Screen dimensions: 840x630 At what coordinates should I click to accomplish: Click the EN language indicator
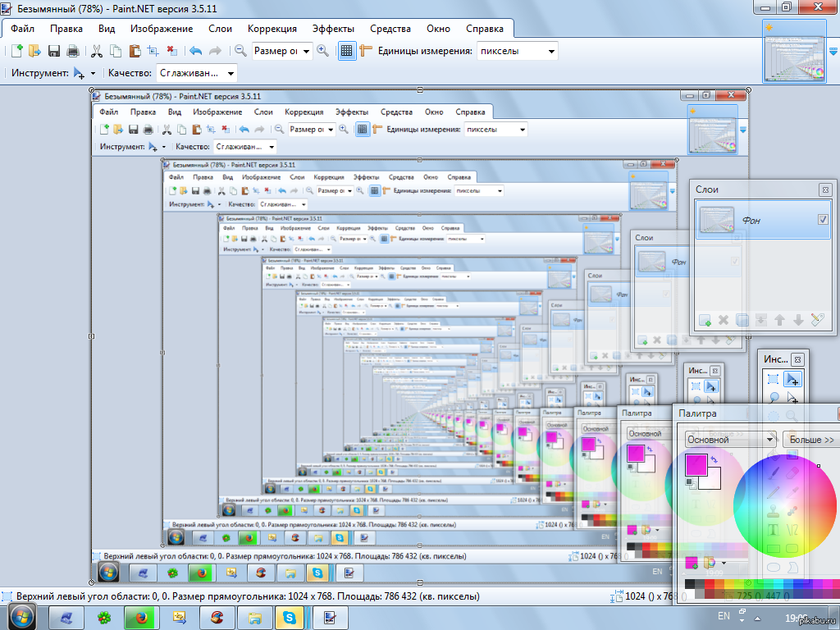(x=724, y=616)
